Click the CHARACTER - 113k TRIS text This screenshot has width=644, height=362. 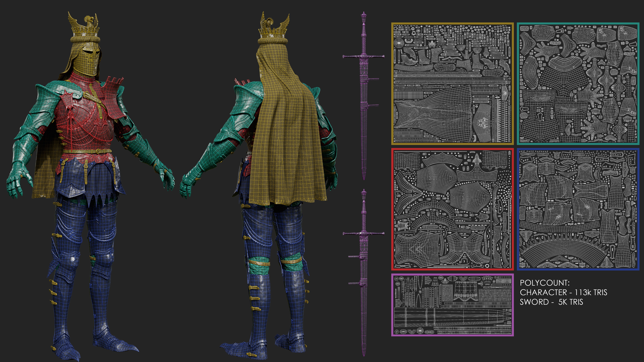tap(563, 292)
